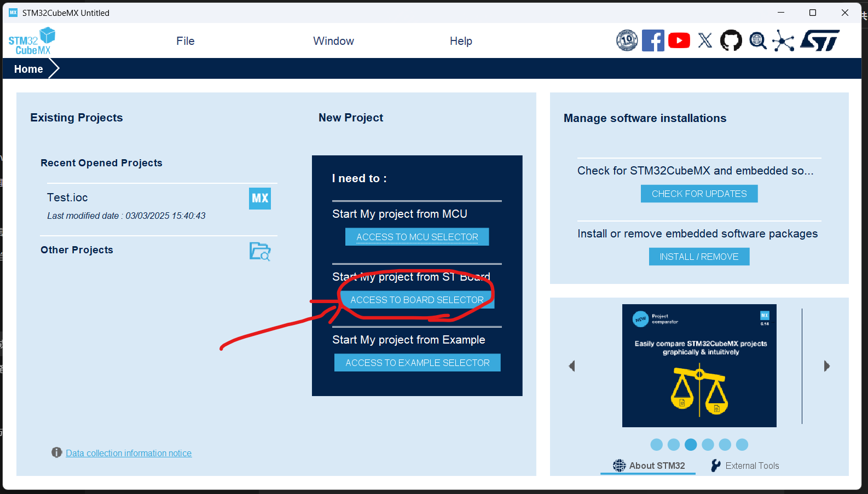Minimize the STM32CubeMX window
This screenshot has width=868, height=494.
coord(781,13)
